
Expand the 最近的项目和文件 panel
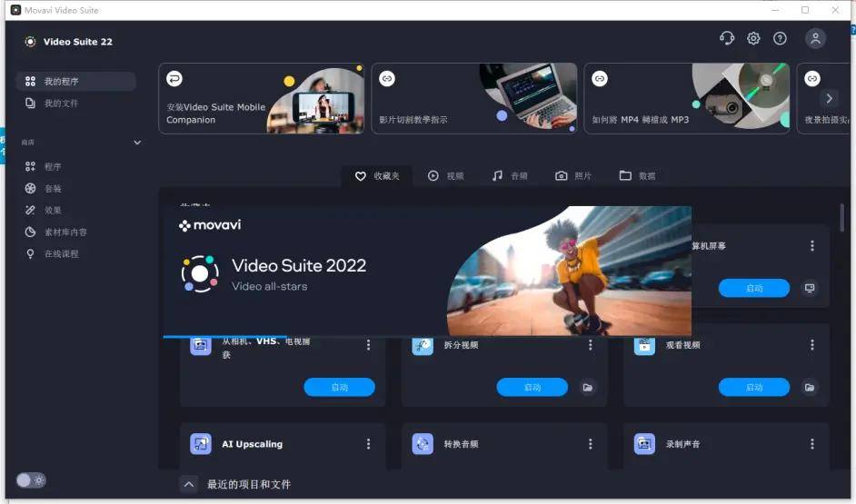coord(189,485)
